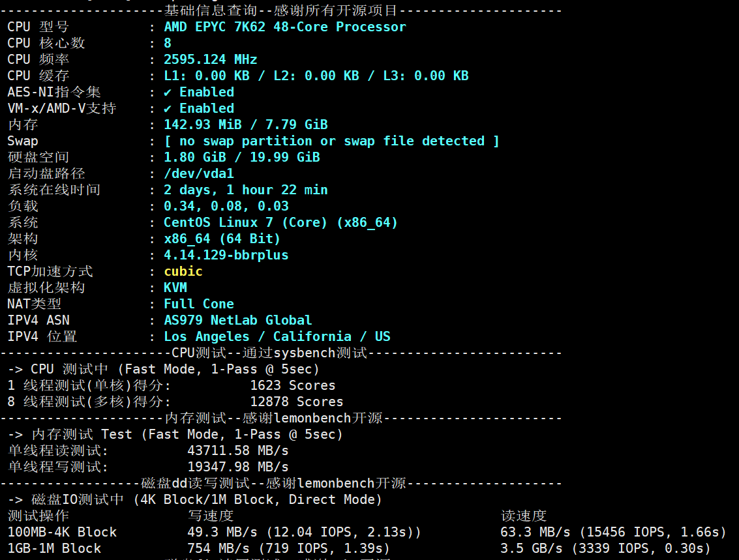This screenshot has height=560, width=739.
Task: Click the Full Cone NAT type
Action: [x=198, y=304]
